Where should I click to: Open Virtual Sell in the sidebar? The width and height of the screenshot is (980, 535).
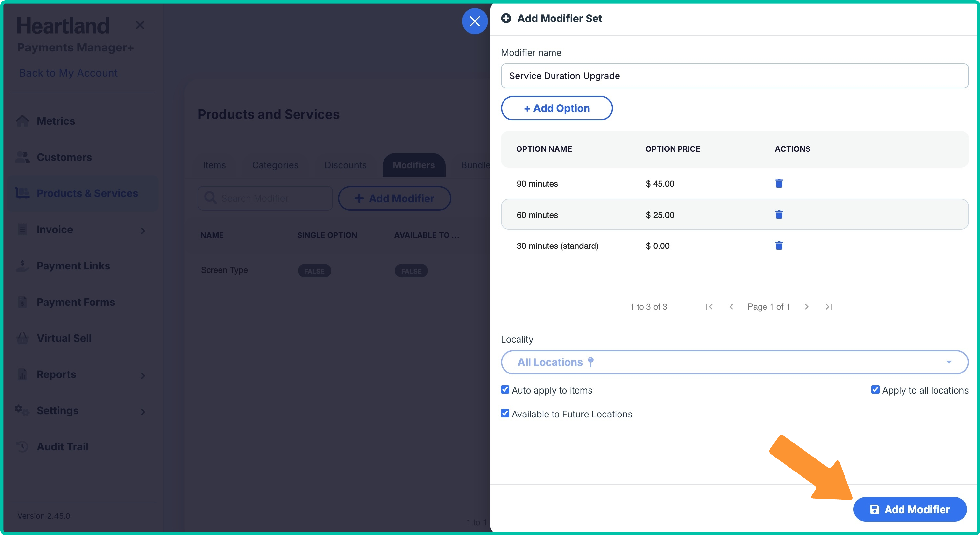click(82, 338)
